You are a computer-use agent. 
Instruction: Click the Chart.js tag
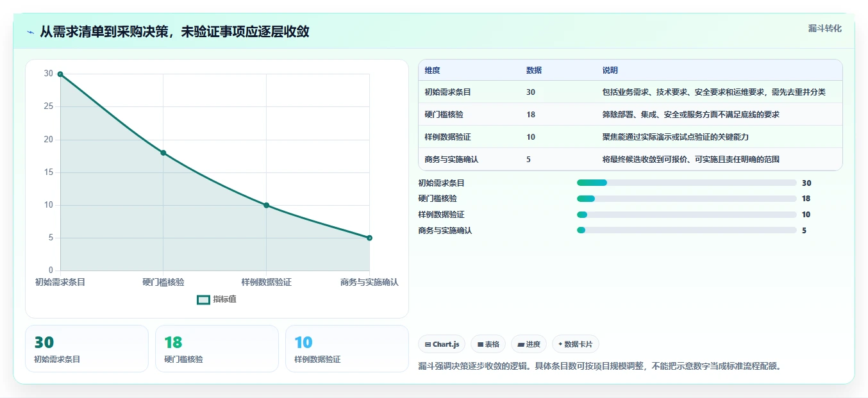[x=442, y=344]
